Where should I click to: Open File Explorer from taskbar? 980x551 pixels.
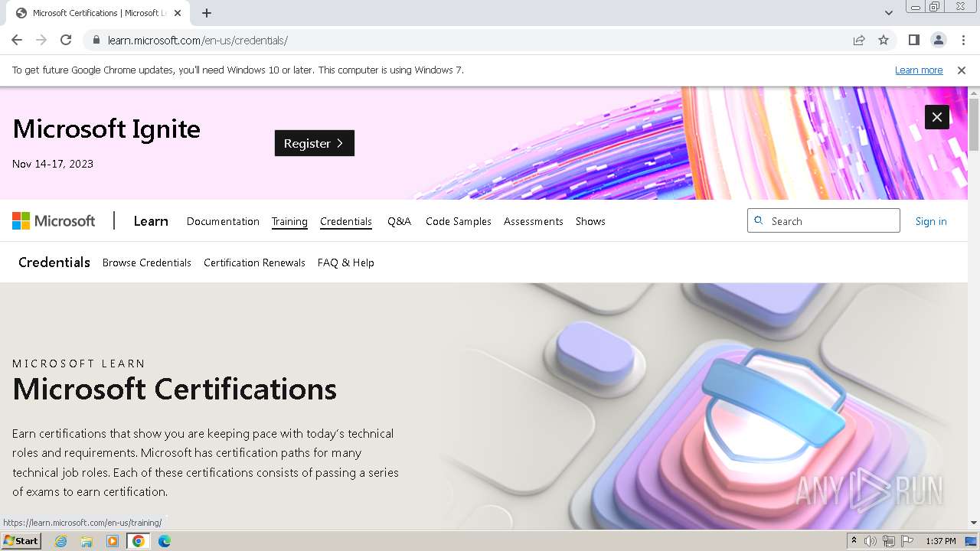click(x=87, y=541)
